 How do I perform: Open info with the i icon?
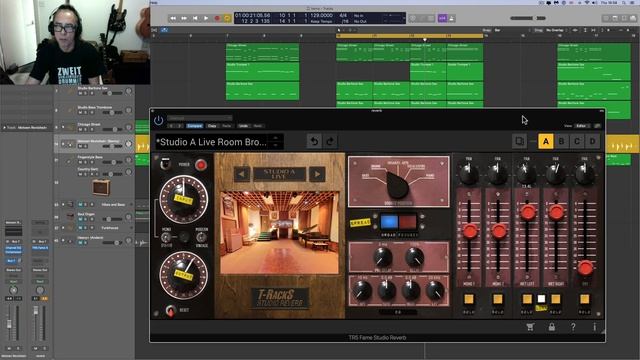coord(594,327)
